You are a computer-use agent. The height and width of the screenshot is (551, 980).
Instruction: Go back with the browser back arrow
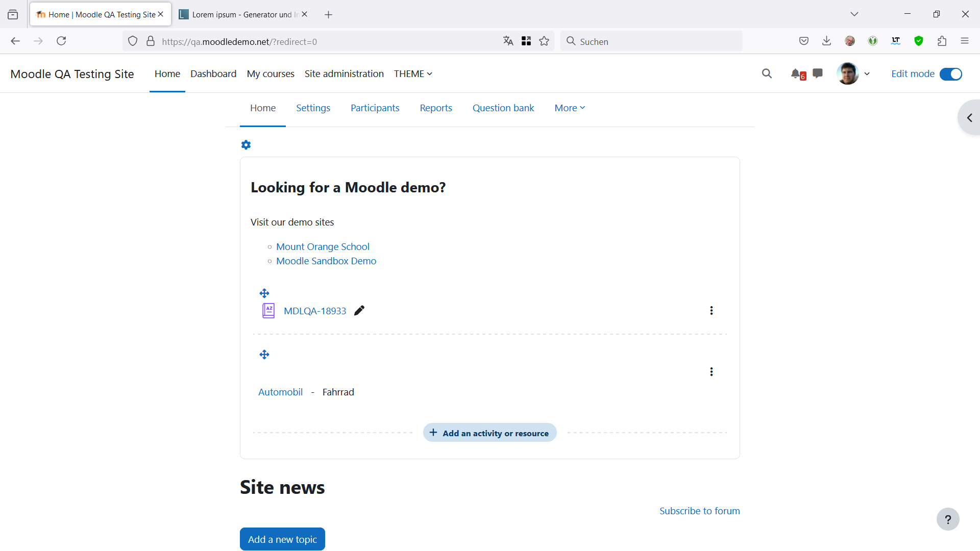click(x=15, y=41)
